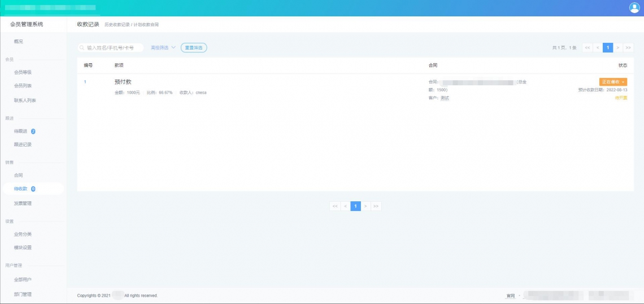Image resolution: width=644 pixels, height=304 pixels.
Task: Click the bottom pagination >> last-page icon
Action: click(376, 206)
